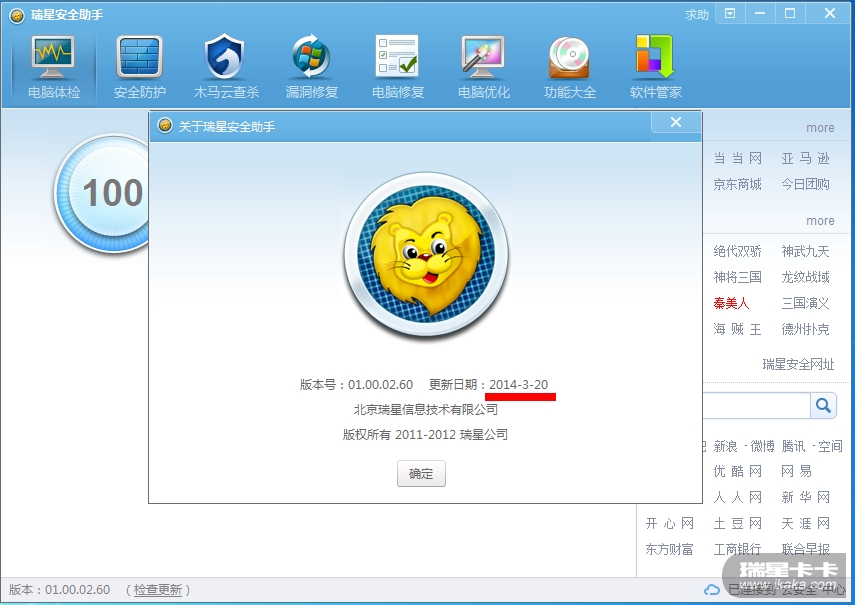Click the 100 score circle gauge
The image size is (855, 605).
(x=103, y=193)
